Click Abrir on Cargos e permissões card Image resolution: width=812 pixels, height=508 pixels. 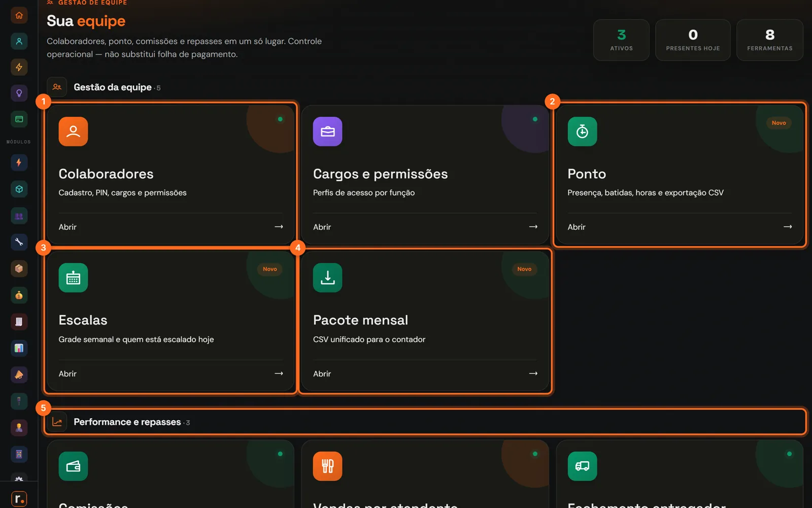pos(322,227)
